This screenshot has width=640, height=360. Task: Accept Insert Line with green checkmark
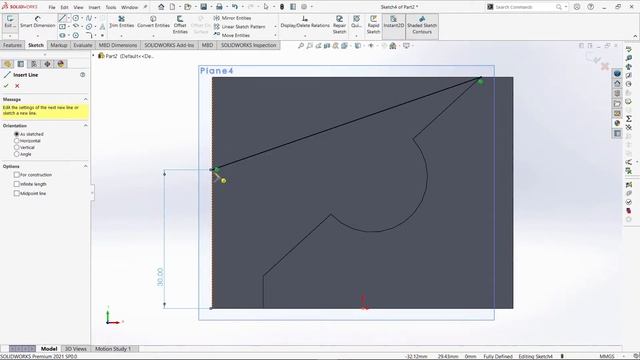tap(6, 86)
